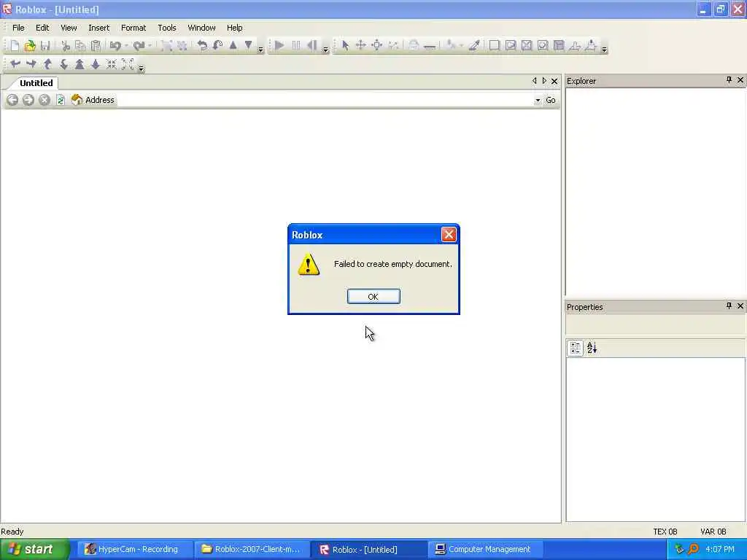Select the Move crosshair tool

click(361, 45)
